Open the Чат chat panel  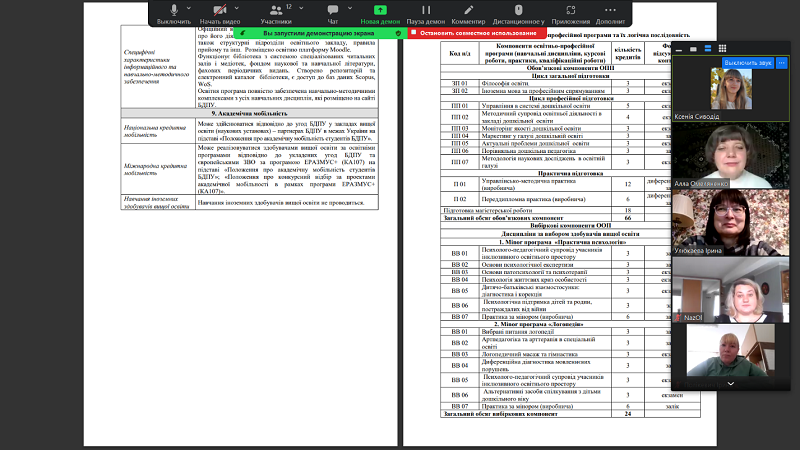[333, 12]
